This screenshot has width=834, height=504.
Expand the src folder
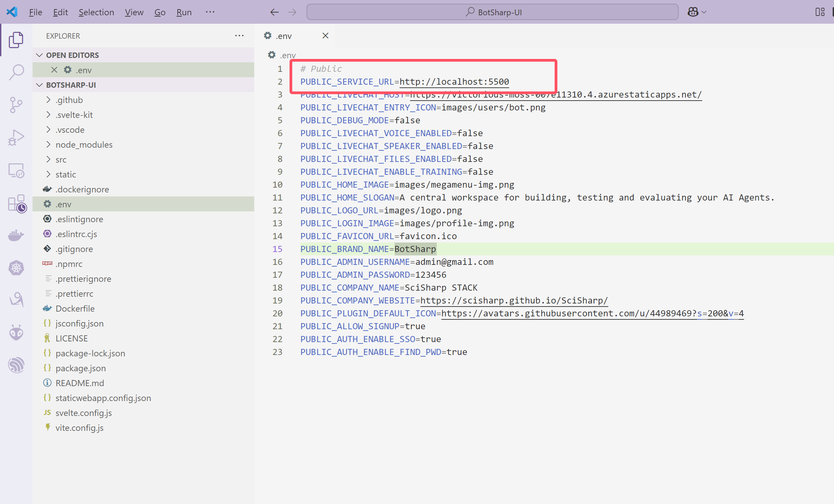[x=143, y=159]
